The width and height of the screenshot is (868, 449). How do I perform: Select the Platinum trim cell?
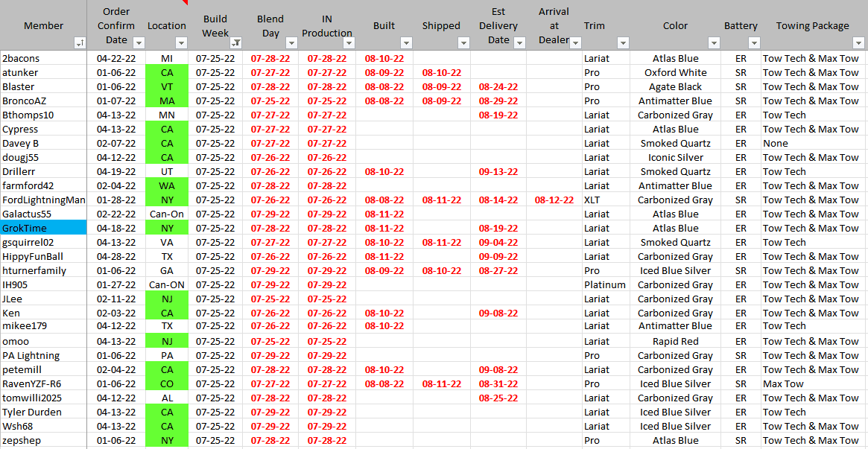(605, 285)
